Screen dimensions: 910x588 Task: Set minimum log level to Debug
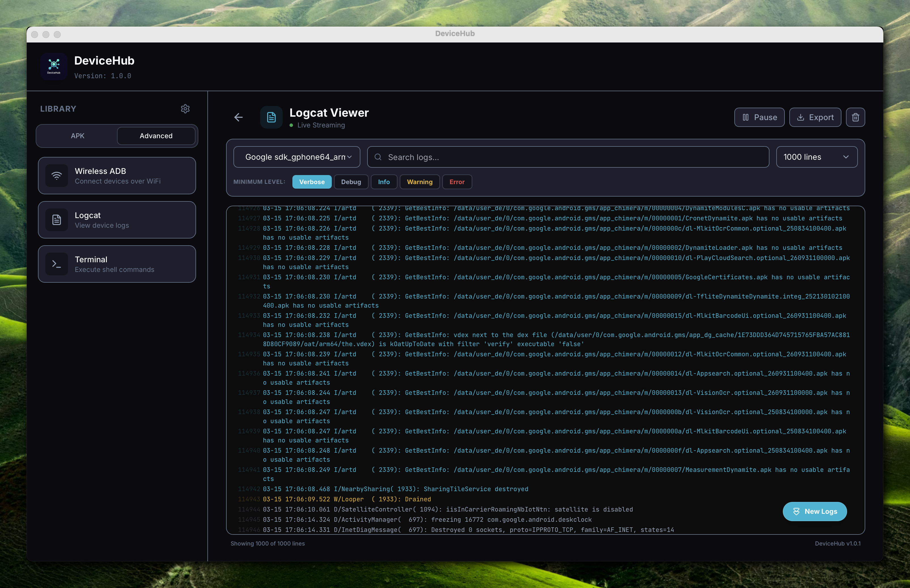350,182
